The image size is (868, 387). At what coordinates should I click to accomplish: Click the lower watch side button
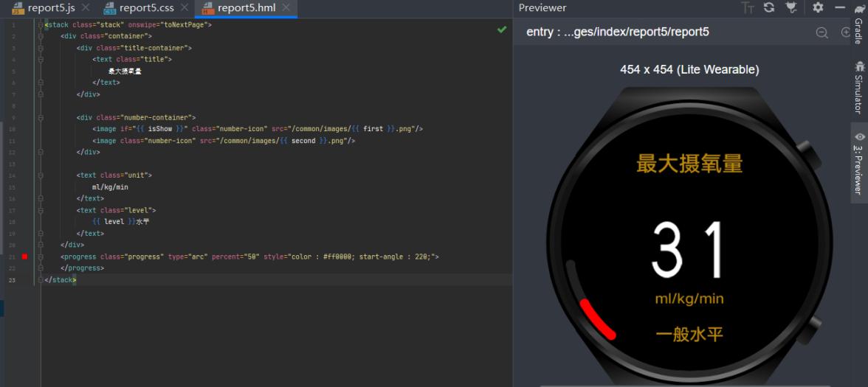click(810, 330)
